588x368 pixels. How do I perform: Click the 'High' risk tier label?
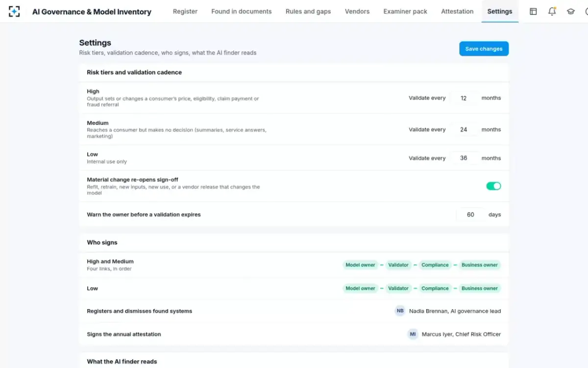[93, 91]
